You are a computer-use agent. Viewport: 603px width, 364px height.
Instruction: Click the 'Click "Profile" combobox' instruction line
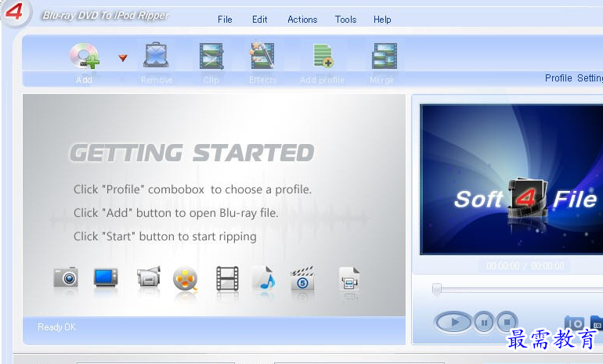coord(193,189)
